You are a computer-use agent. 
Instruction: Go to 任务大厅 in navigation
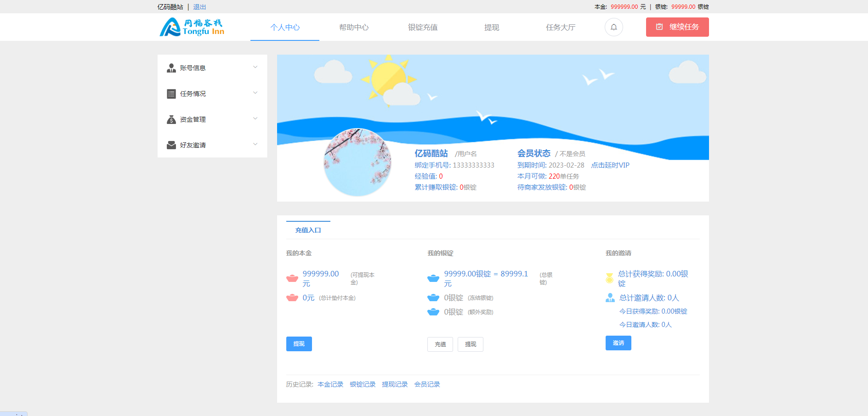[560, 28]
